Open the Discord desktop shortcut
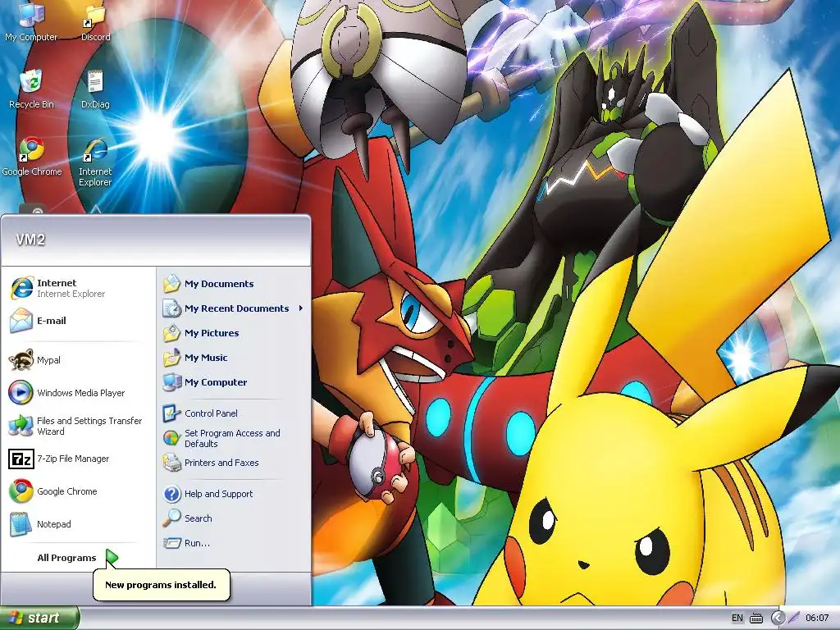The width and height of the screenshot is (840, 630). click(95, 21)
